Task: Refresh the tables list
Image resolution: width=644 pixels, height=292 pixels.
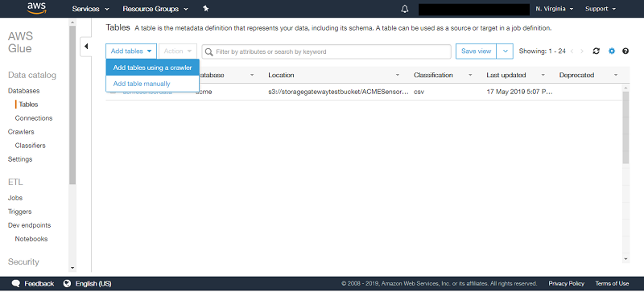Action: 597,51
